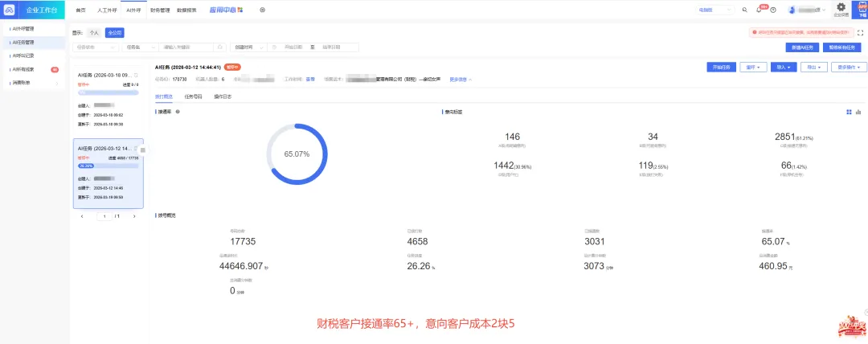The height and width of the screenshot is (344, 868).
Task: Refresh icon on the 2026-03-18 task card
Action: tap(136, 75)
